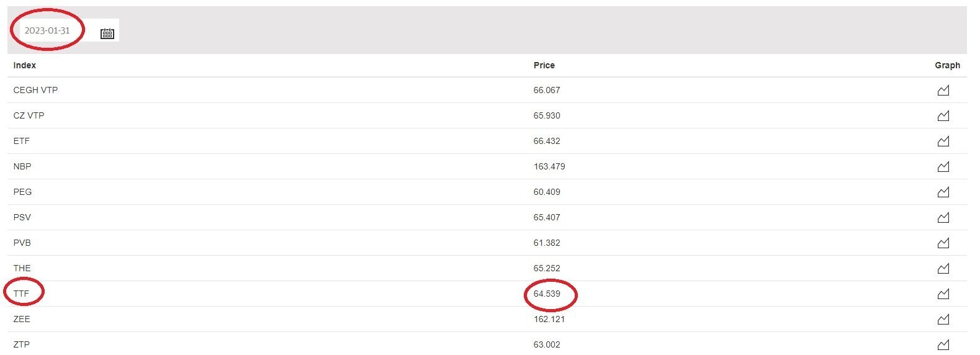Image resolution: width=980 pixels, height=355 pixels.
Task: Show the THE index graph icon
Action: (x=943, y=269)
